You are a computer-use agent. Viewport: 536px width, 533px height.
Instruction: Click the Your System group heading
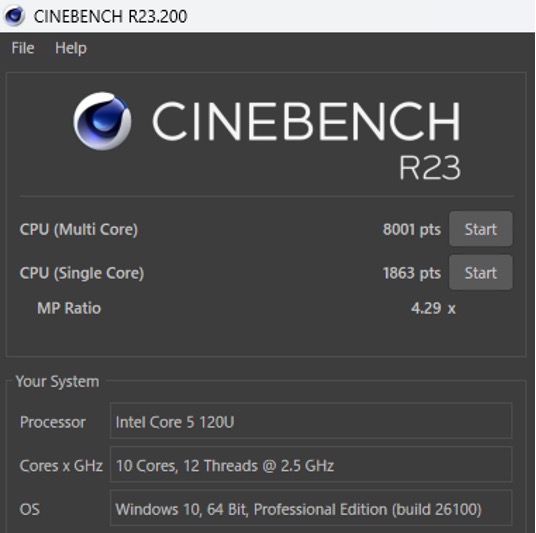pyautogui.click(x=57, y=381)
